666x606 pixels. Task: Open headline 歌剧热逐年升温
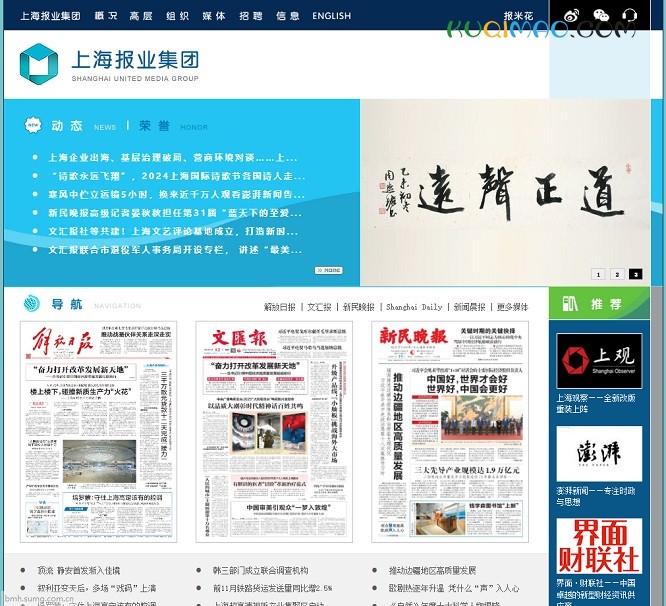pos(454,589)
